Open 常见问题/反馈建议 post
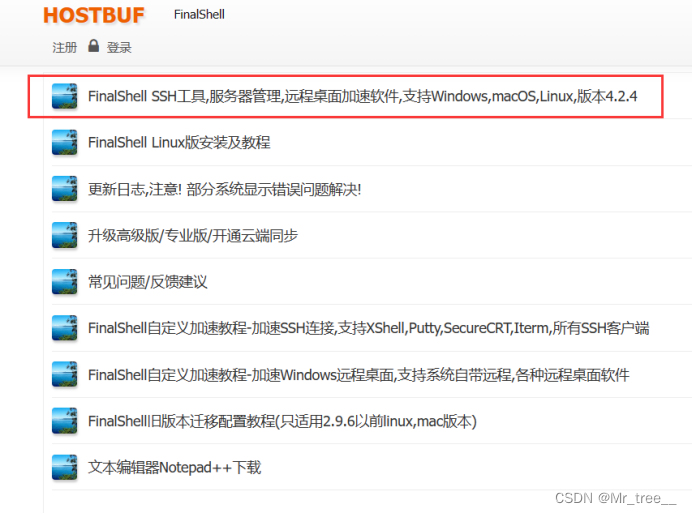 click(147, 282)
